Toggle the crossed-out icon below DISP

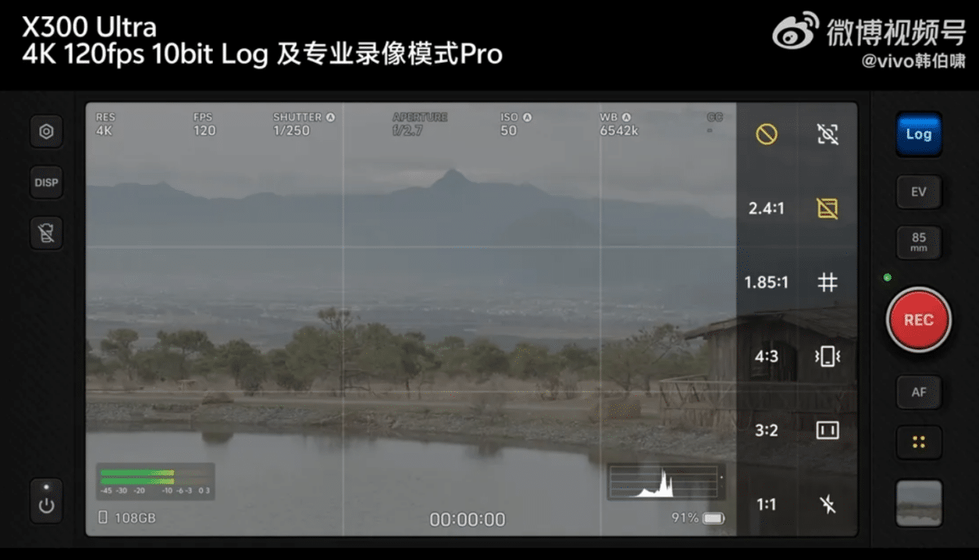point(47,232)
